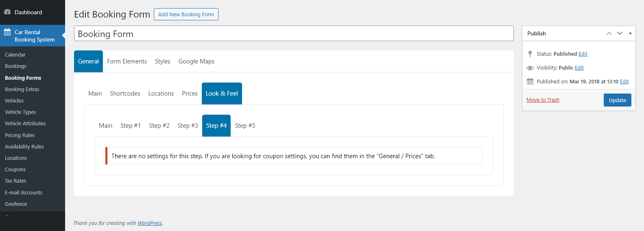Click the published date calendar icon

pyautogui.click(x=530, y=81)
